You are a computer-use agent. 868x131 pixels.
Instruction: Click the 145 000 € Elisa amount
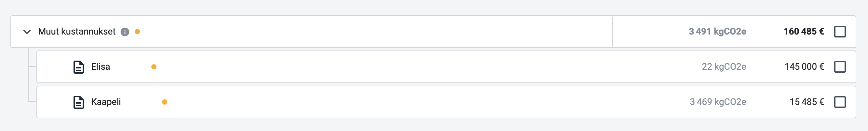point(804,67)
